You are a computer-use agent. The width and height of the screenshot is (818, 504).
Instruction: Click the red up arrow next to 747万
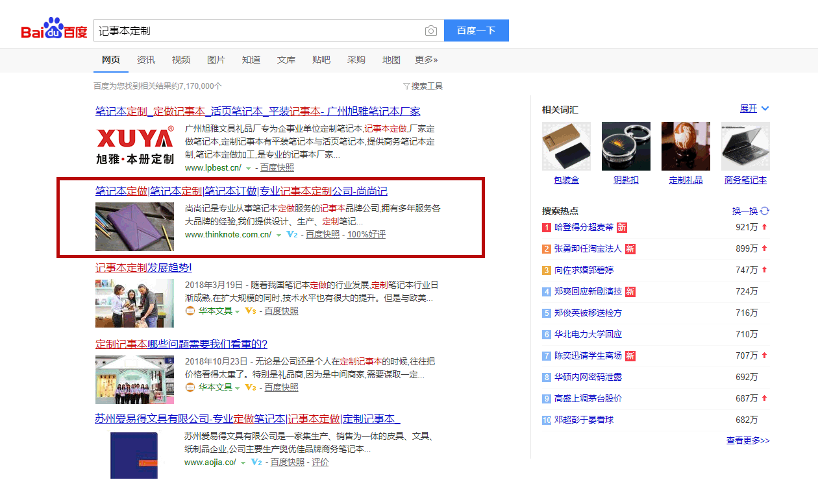(x=765, y=270)
